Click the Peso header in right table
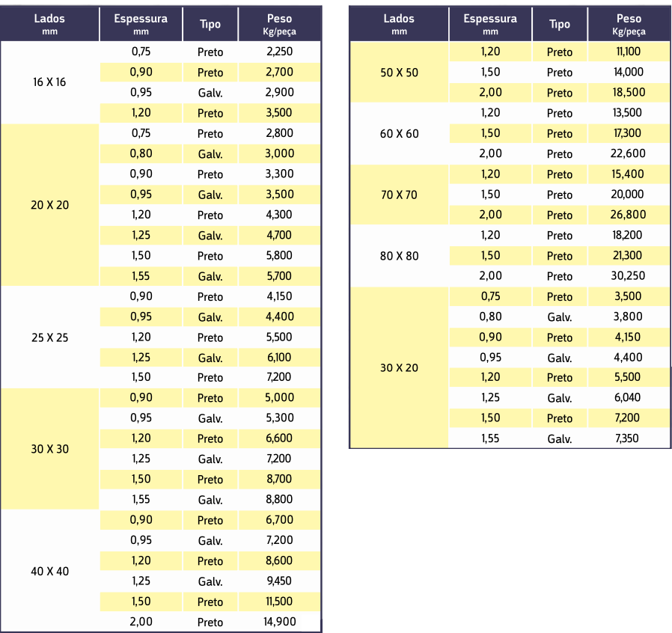The image size is (672, 633). [629, 24]
